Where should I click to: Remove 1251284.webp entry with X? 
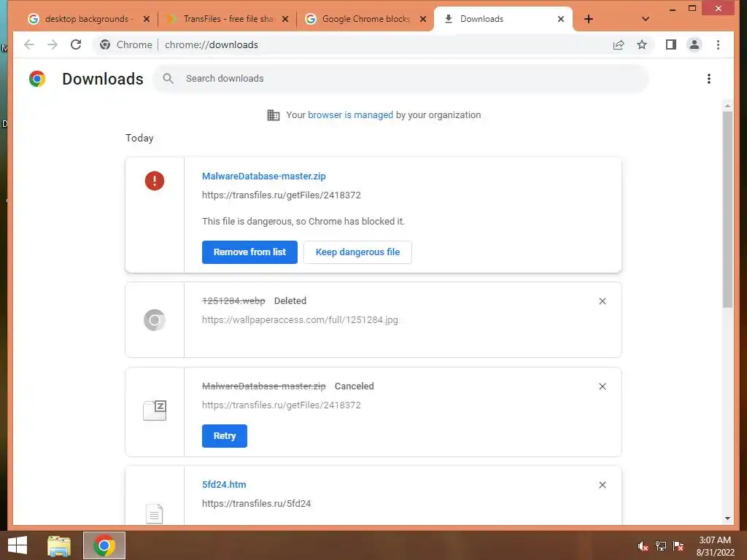(x=602, y=301)
